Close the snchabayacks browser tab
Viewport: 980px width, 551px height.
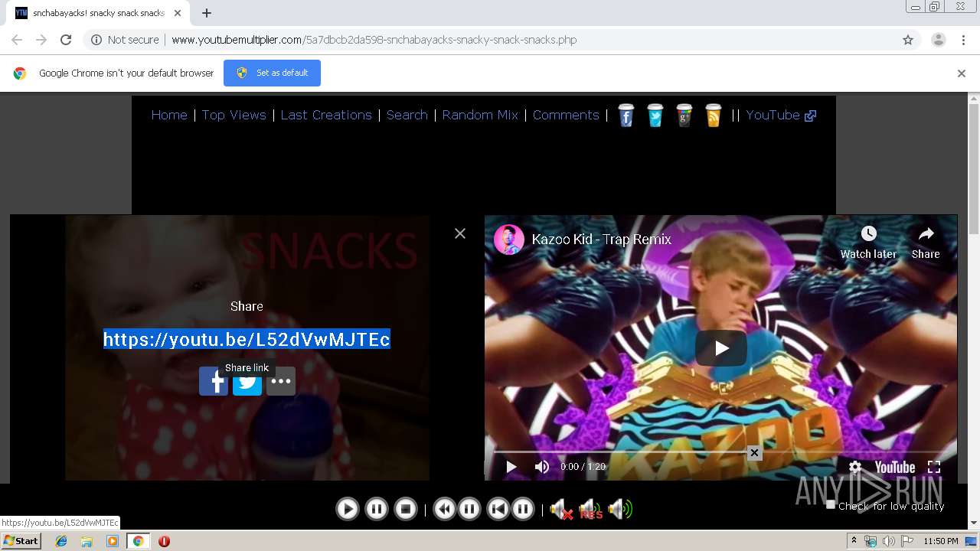[x=178, y=13]
